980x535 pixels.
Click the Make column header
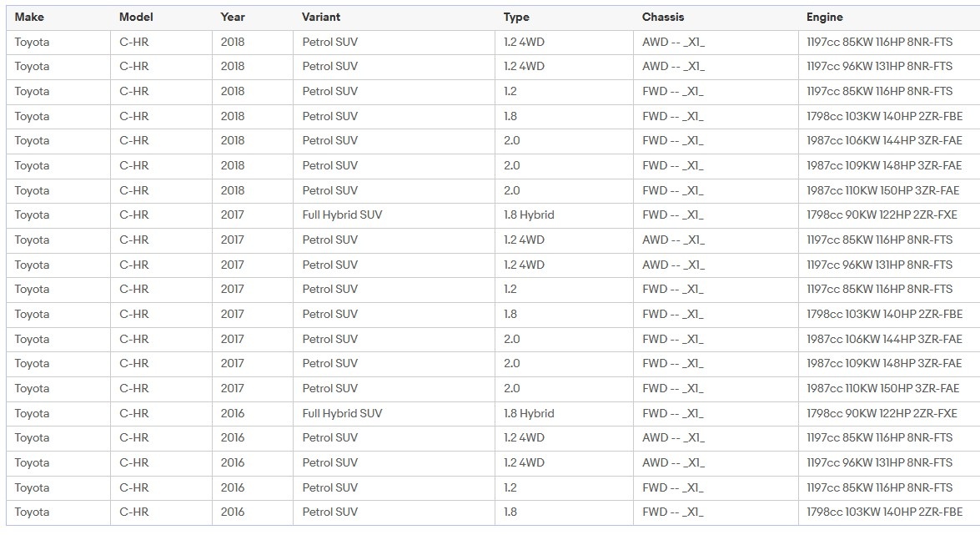(29, 17)
